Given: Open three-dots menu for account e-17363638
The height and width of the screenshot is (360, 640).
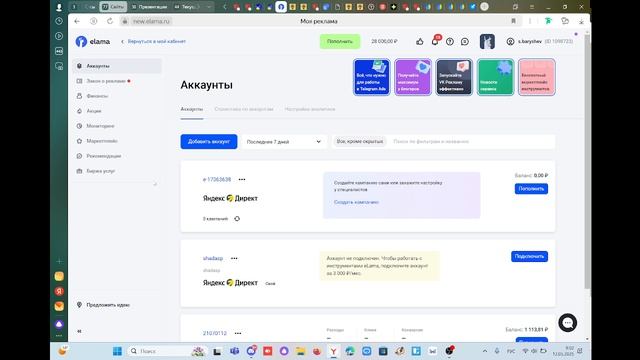Looking at the screenshot, I should tap(242, 180).
